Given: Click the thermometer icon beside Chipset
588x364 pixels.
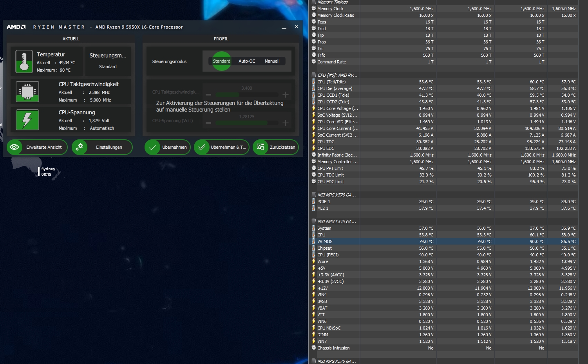Looking at the screenshot, I should [x=314, y=248].
